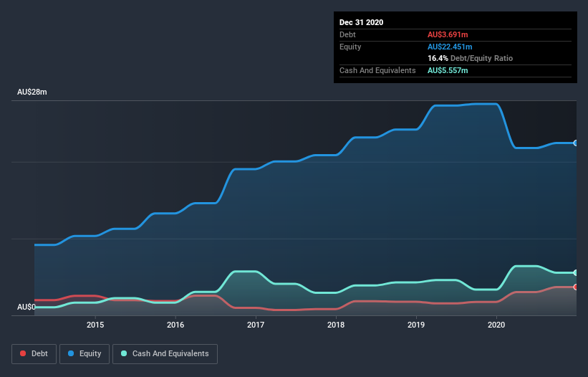Select the 2019 x-axis label

coord(417,325)
